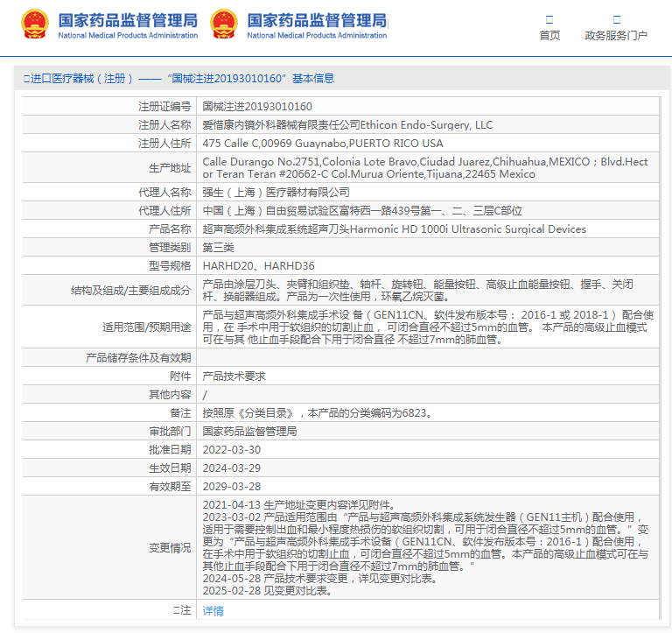Open the 首页 home link
The height and width of the screenshot is (633, 672).
[x=549, y=36]
